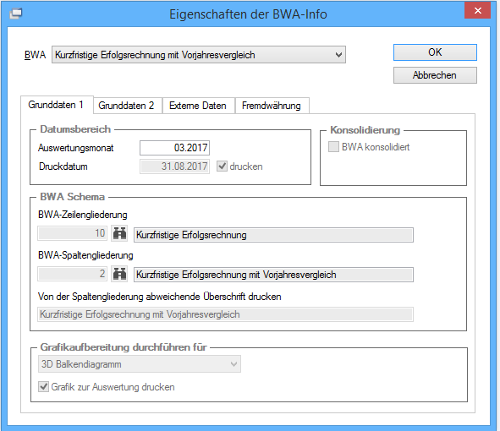Click the 'BWA-Zeilengliederung' label
Viewport: 500px width, 431px height.
pos(83,214)
